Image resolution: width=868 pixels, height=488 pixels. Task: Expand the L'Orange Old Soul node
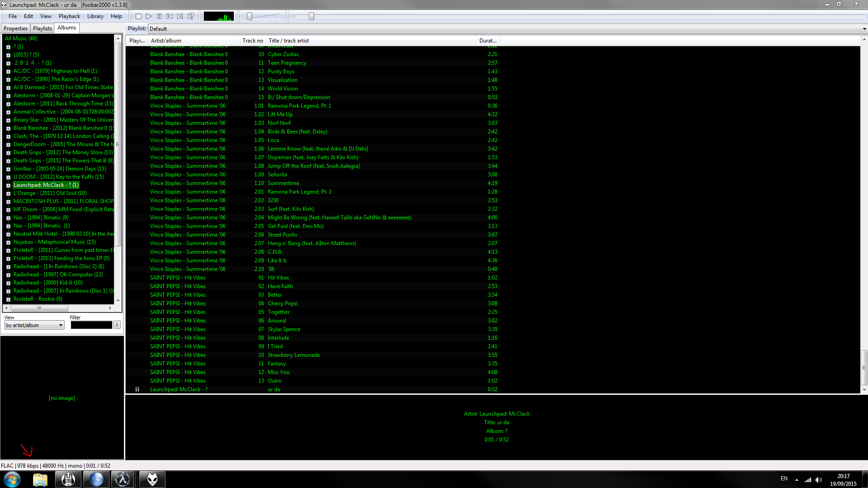(x=8, y=194)
